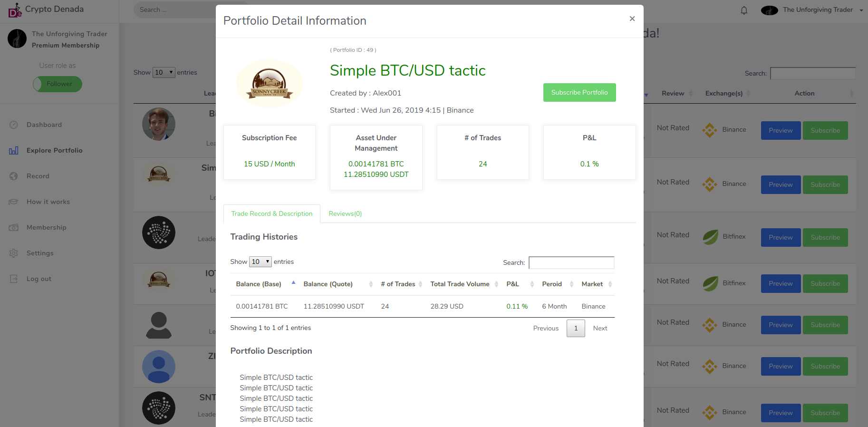The image size is (868, 427).
Task: Open How it works menu item
Action: tap(48, 202)
